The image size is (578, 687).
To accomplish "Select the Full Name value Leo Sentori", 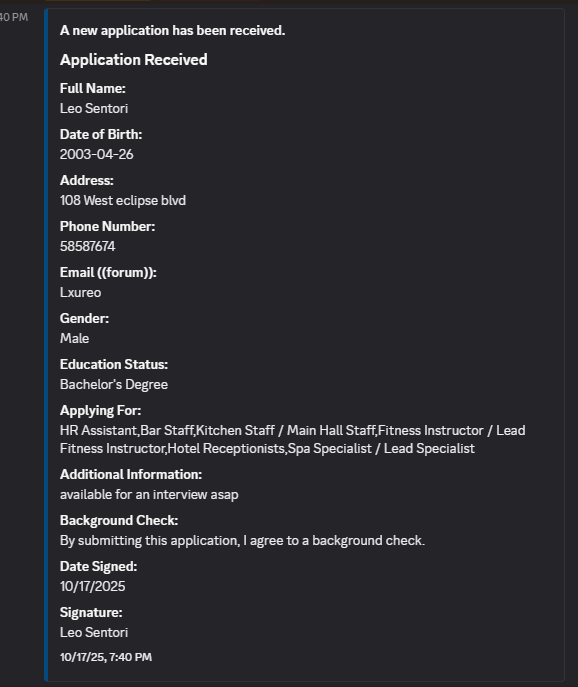I will (94, 108).
